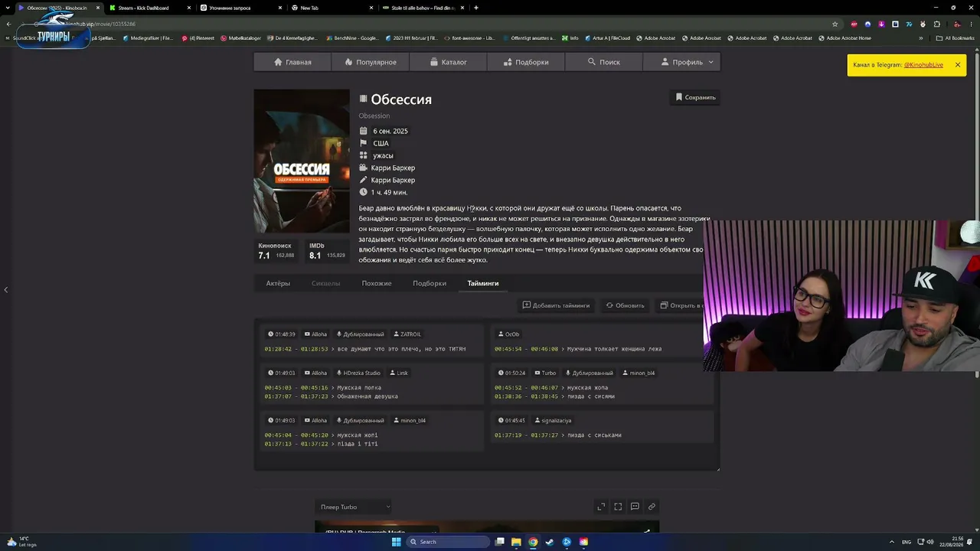Open Steam from the taskbar
Viewport: 980px width, 551px height.
[x=550, y=542]
